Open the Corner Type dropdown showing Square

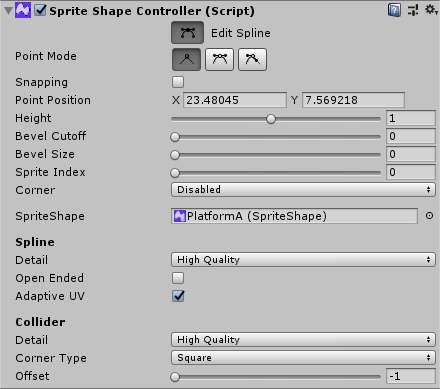pyautogui.click(x=303, y=358)
